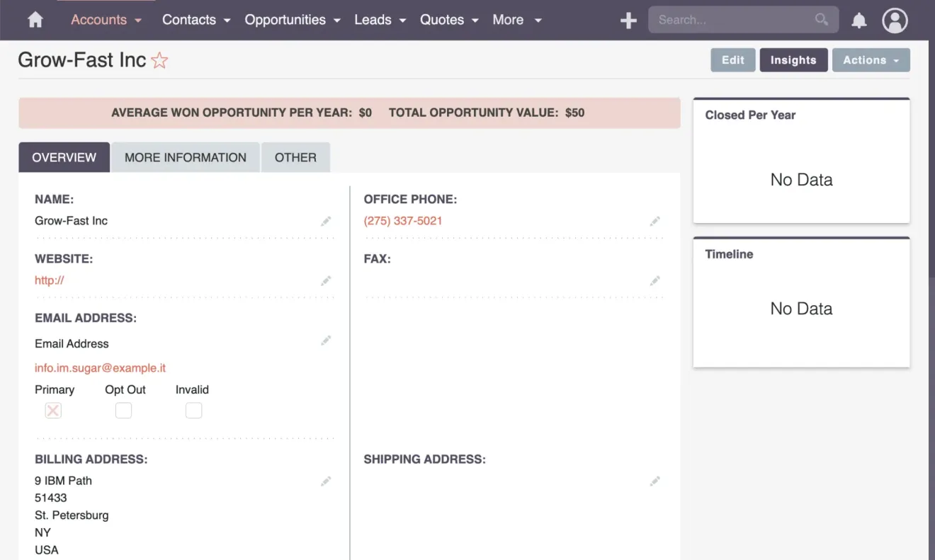Click the notifications bell icon
The width and height of the screenshot is (935, 560).
[858, 20]
